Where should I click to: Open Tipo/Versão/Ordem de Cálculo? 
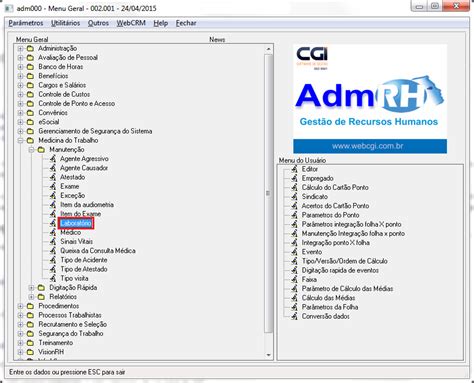point(345,261)
